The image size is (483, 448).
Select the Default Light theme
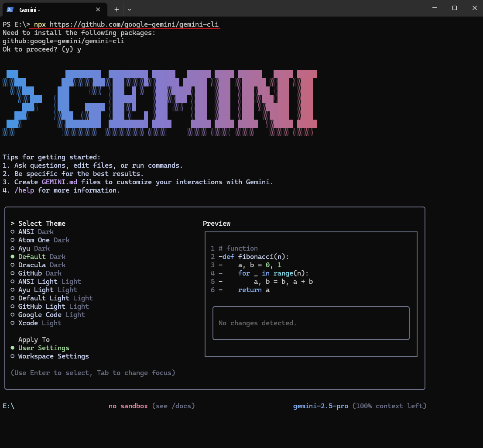tap(52, 299)
